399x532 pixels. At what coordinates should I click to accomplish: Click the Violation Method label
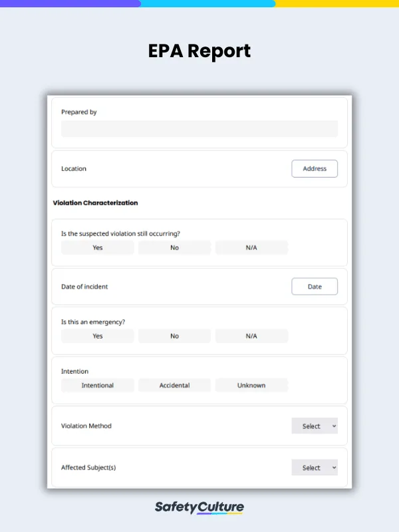point(86,426)
